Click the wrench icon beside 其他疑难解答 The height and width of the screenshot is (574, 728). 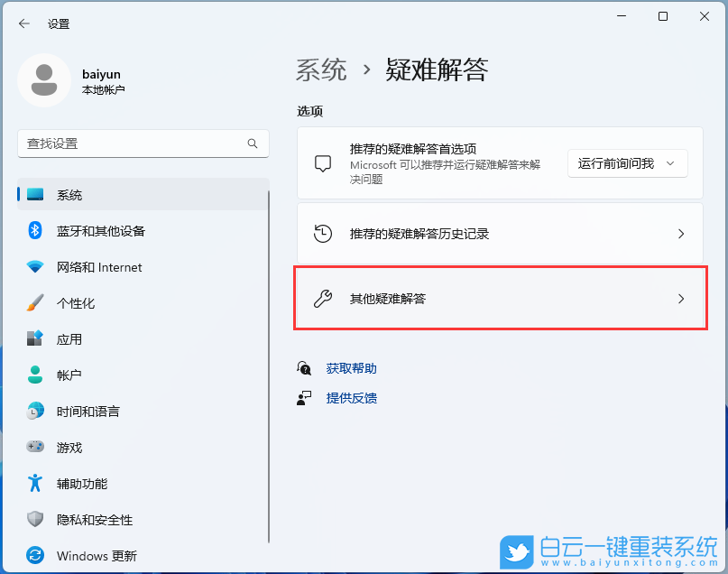tap(322, 298)
